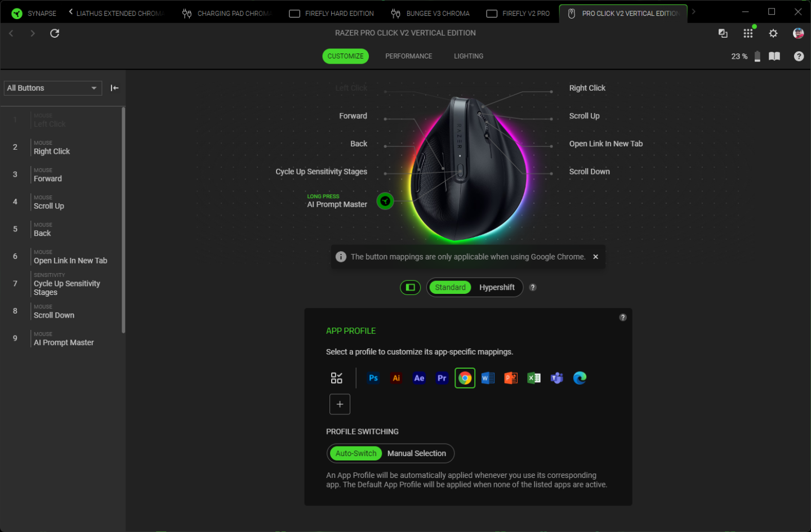This screenshot has height=532, width=811.
Task: Switch to Hypershift mapping mode
Action: (497, 288)
